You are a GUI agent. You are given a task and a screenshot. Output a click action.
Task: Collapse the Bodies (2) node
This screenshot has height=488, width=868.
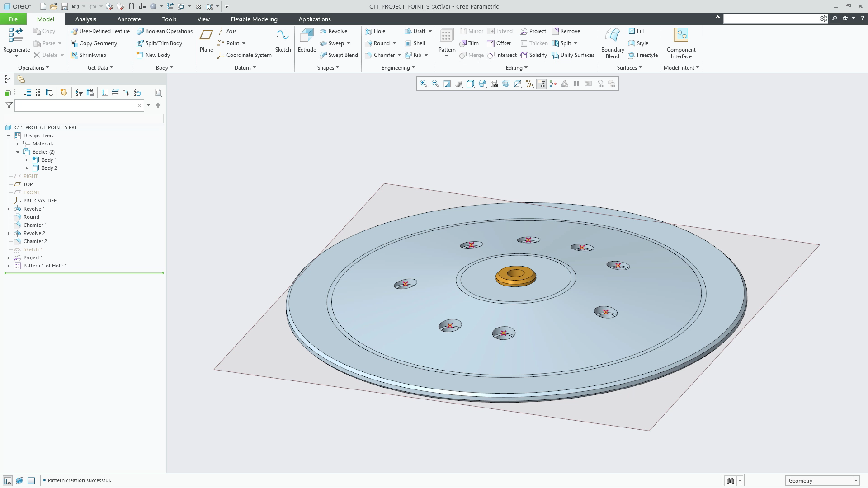(18, 152)
